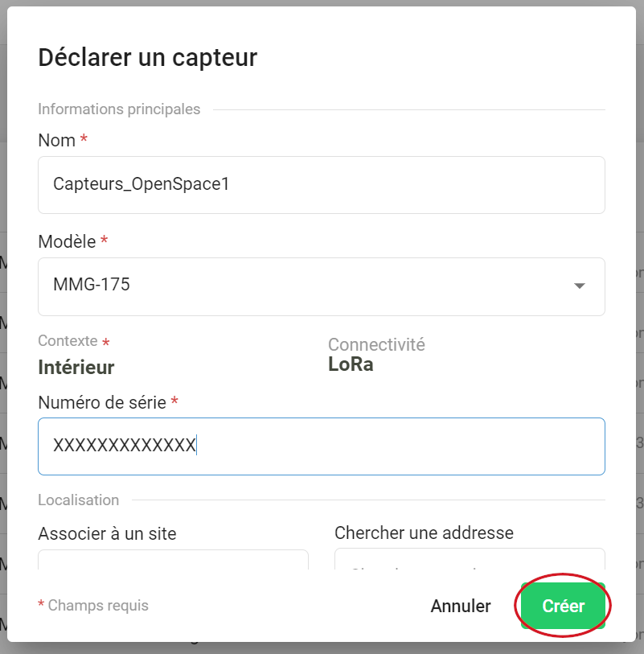
Task: Click the Informations principales section header
Action: point(119,109)
